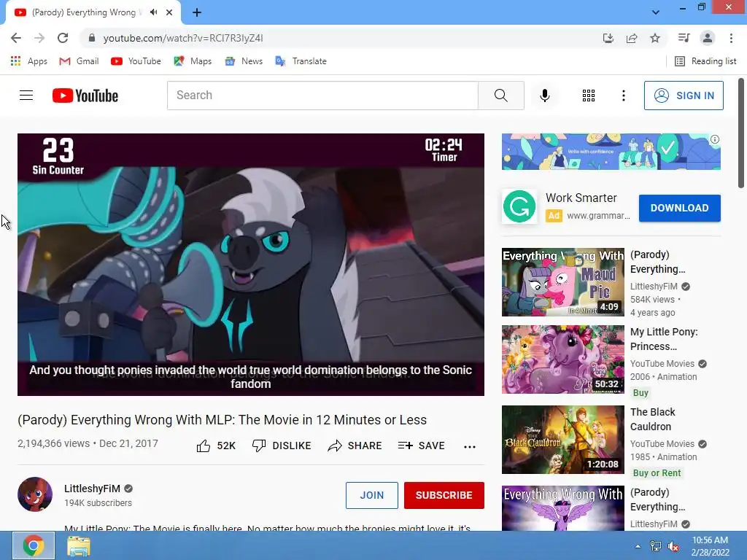Open the Share dialog
Viewport: 747px width, 560px height.
(355, 446)
